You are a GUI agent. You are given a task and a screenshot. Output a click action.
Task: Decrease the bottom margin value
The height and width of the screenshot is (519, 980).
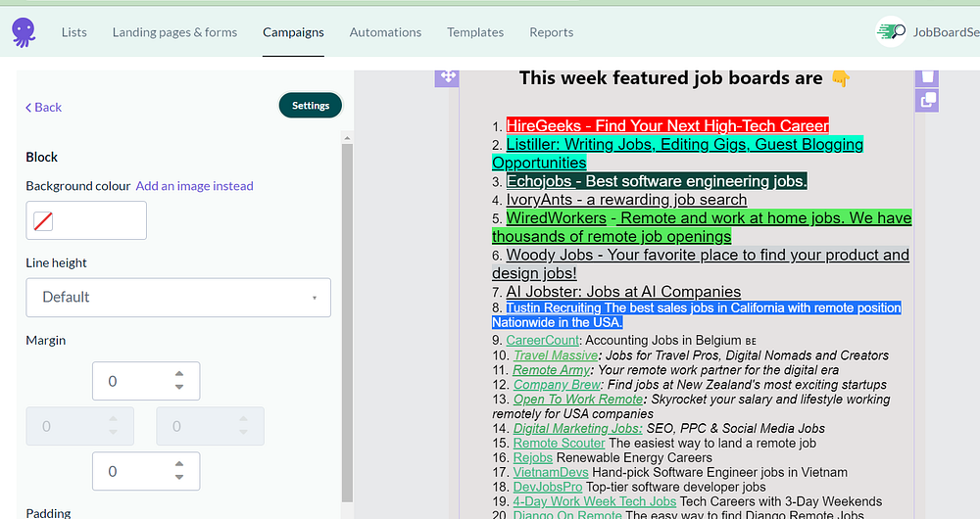click(x=179, y=478)
